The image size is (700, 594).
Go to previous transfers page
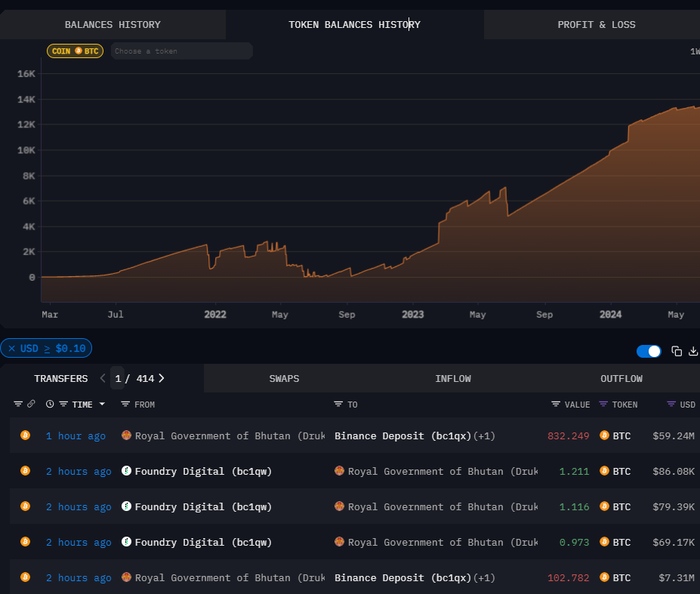(x=103, y=378)
